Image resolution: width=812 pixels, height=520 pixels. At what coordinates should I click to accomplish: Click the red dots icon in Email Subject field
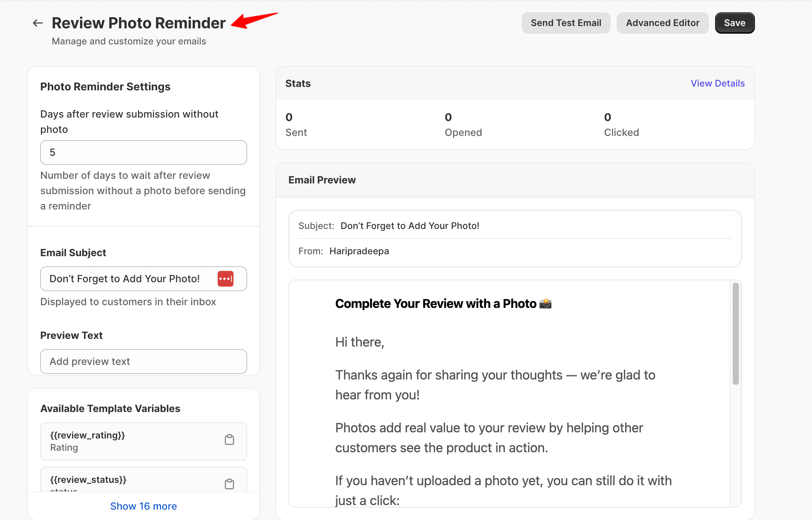pos(226,279)
